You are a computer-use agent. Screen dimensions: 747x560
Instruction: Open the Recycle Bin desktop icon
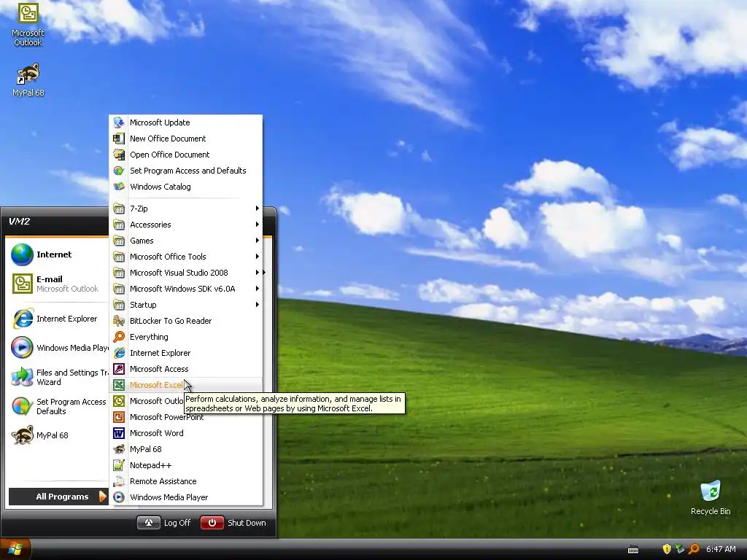coord(711,491)
